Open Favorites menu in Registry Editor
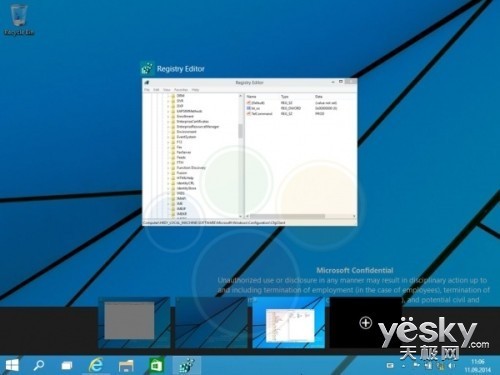Viewport: 500px width, 375px height. (181, 90)
